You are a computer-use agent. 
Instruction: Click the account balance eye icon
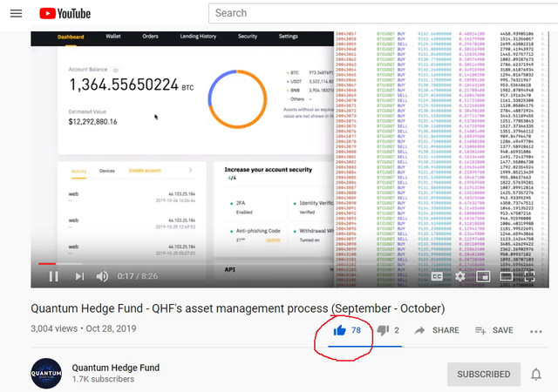point(116,70)
